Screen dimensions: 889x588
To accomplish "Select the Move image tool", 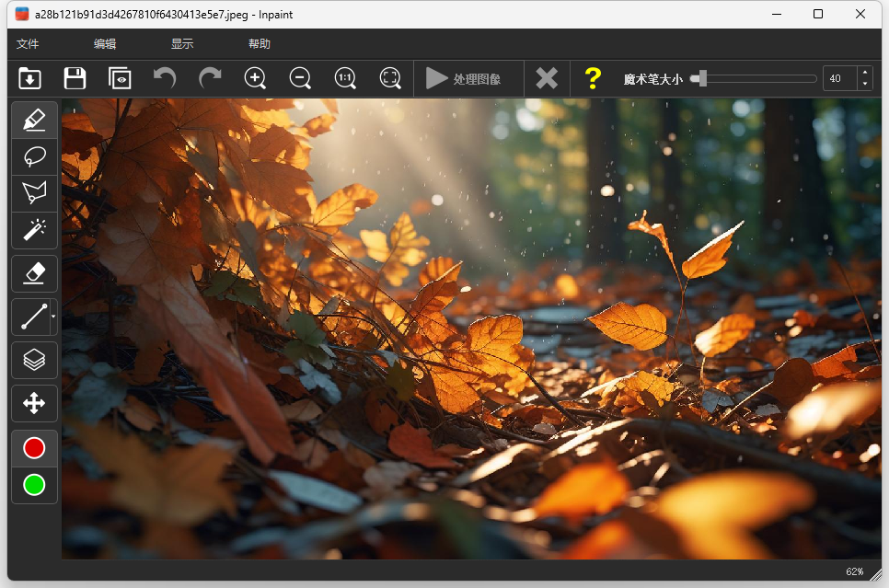I will [34, 403].
